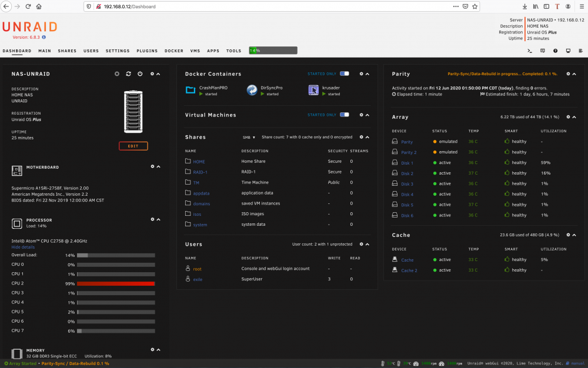Image resolution: width=588 pixels, height=368 pixels.
Task: Click the CPU 2 99% load bar
Action: click(116, 284)
